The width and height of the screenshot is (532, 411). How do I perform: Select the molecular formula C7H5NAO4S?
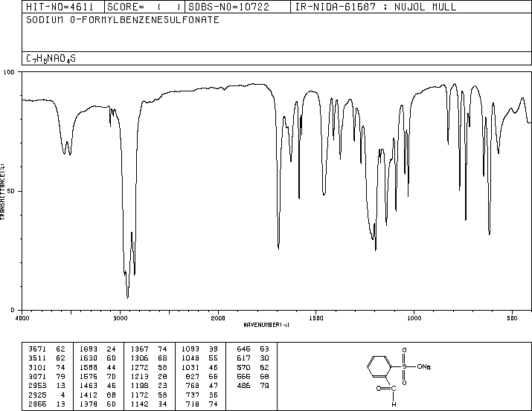(x=51, y=59)
